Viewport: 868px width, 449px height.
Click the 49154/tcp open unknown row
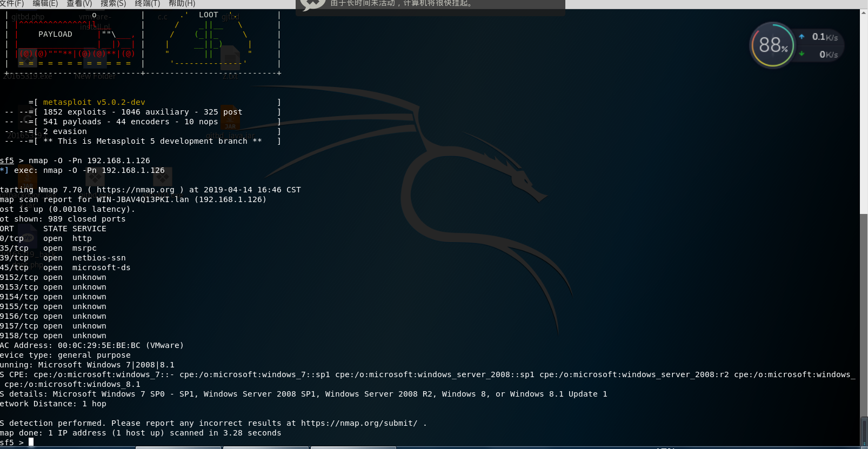(x=53, y=297)
